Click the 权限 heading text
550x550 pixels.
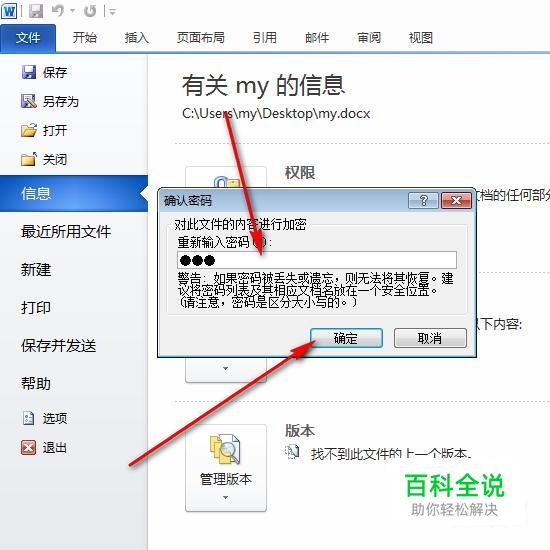click(x=300, y=173)
